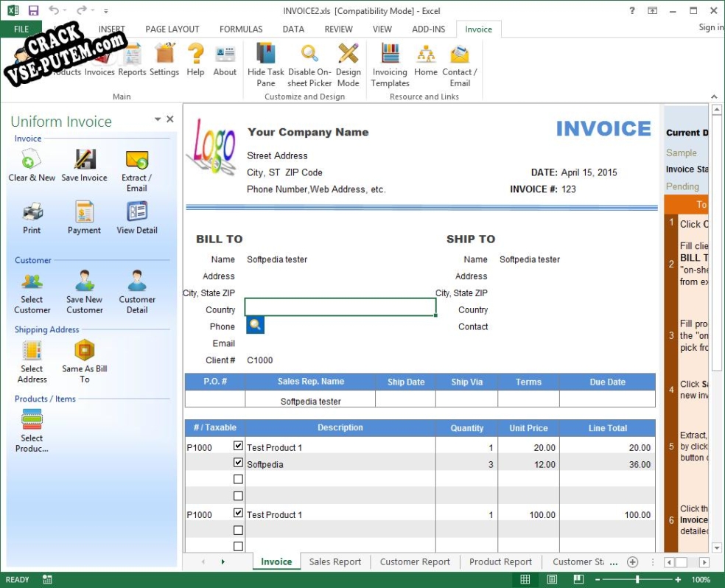Click Select Address icon
This screenshot has width=725, height=588.
click(x=32, y=351)
